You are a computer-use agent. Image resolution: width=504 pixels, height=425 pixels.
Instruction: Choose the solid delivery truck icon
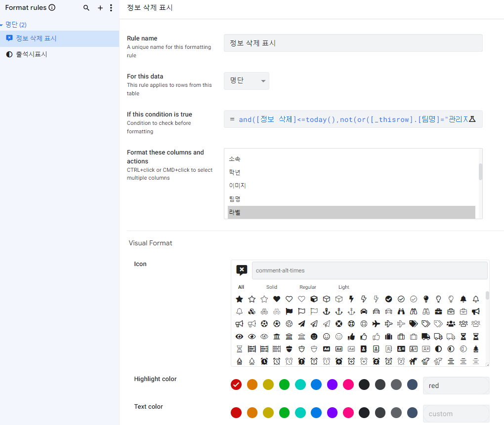(426, 337)
